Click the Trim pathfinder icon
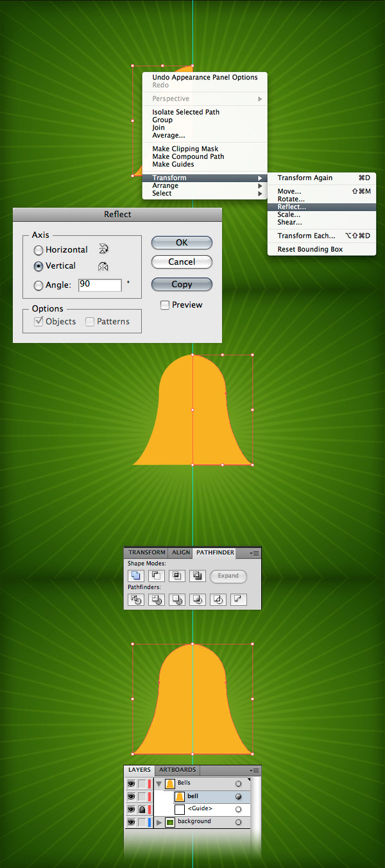 pyautogui.click(x=157, y=599)
